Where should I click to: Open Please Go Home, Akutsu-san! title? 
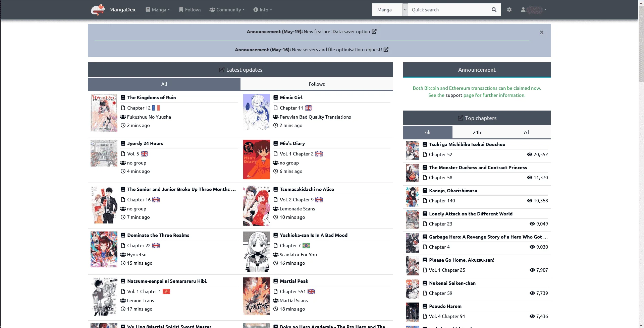pos(462,260)
